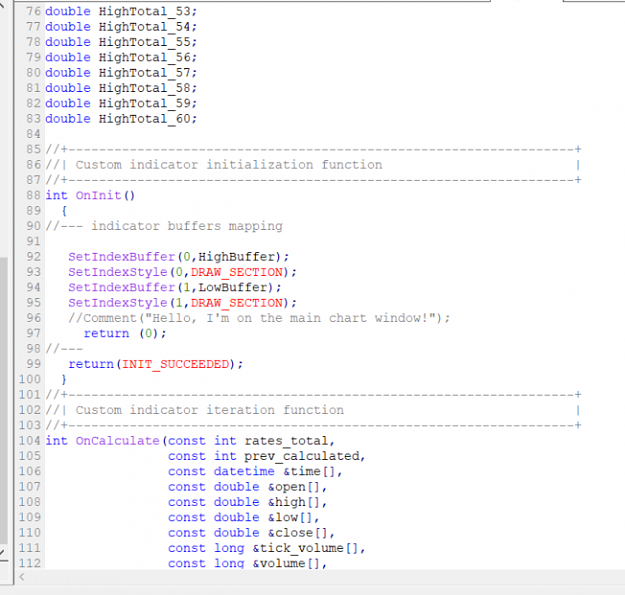Click 'HighTotal_56' on line 79
The width and height of the screenshot is (625, 595).
pyautogui.click(x=145, y=57)
